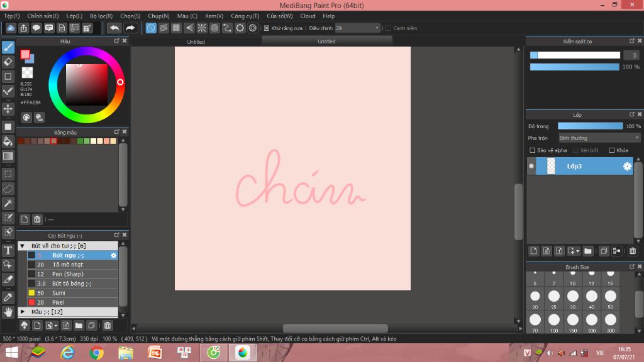Open add-layer dropdown arrow in Lớp panel

click(577, 251)
